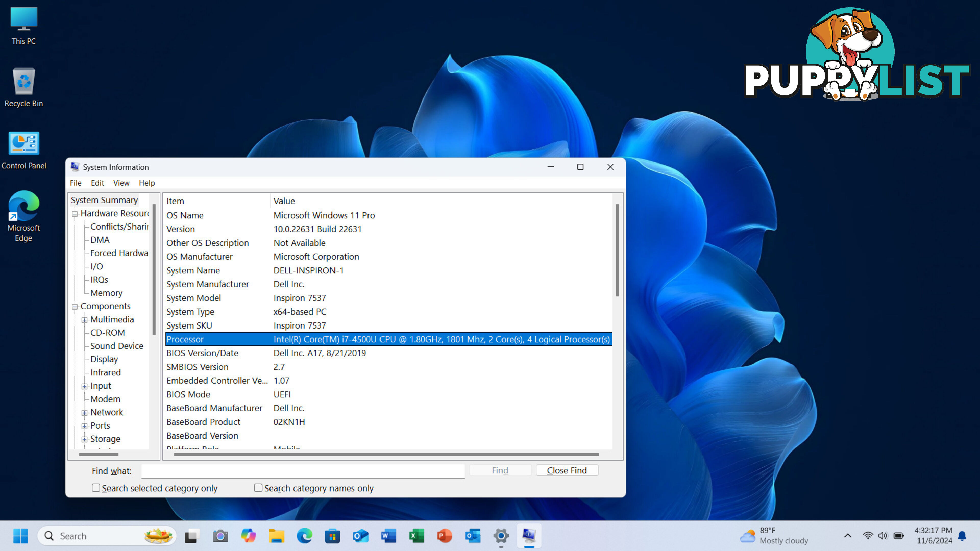Image resolution: width=980 pixels, height=551 pixels.
Task: Open Copilot from the taskbar
Action: (x=248, y=536)
